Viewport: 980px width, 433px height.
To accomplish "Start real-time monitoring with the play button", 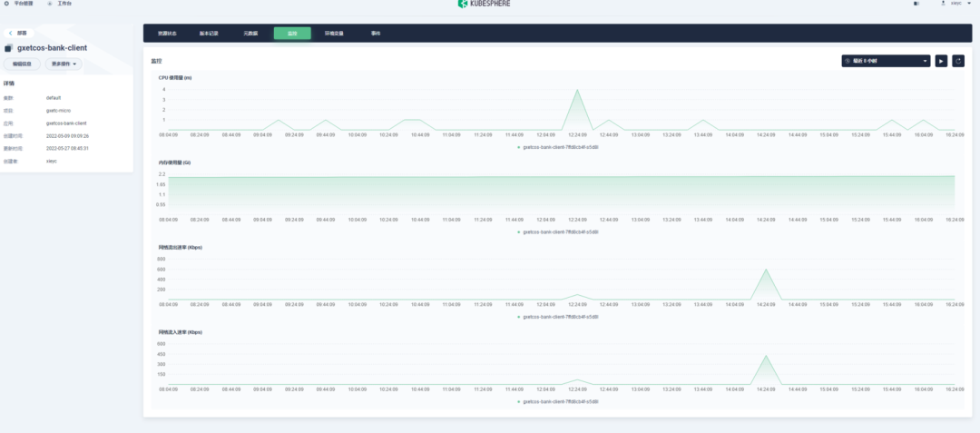I will coord(941,61).
